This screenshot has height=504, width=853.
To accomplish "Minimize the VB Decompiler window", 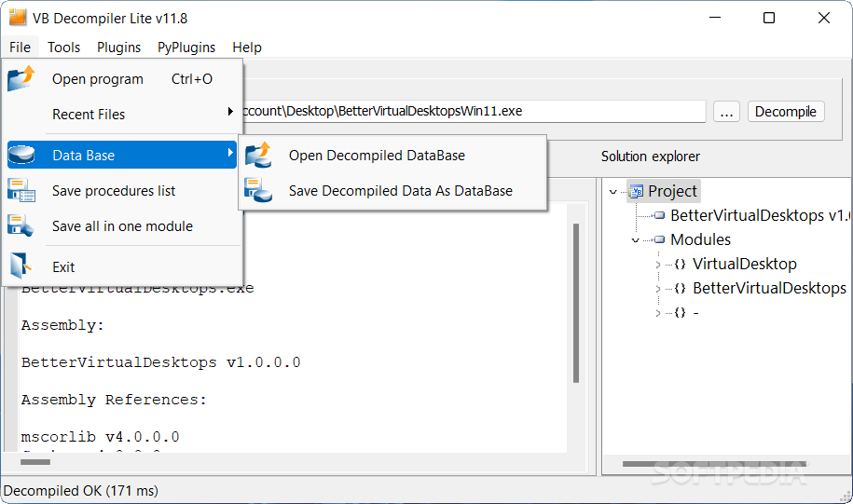I will 715,18.
